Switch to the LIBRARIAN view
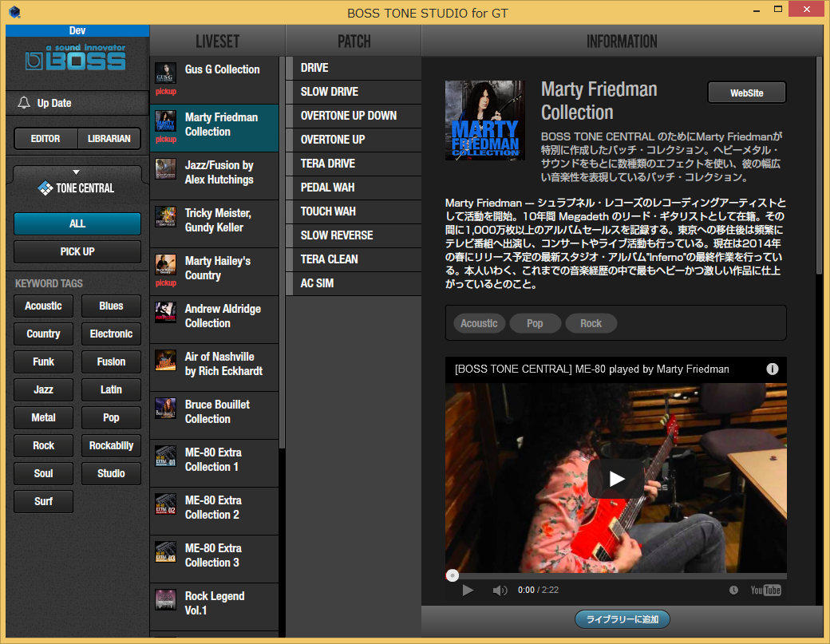The height and width of the screenshot is (644, 830). pos(109,139)
